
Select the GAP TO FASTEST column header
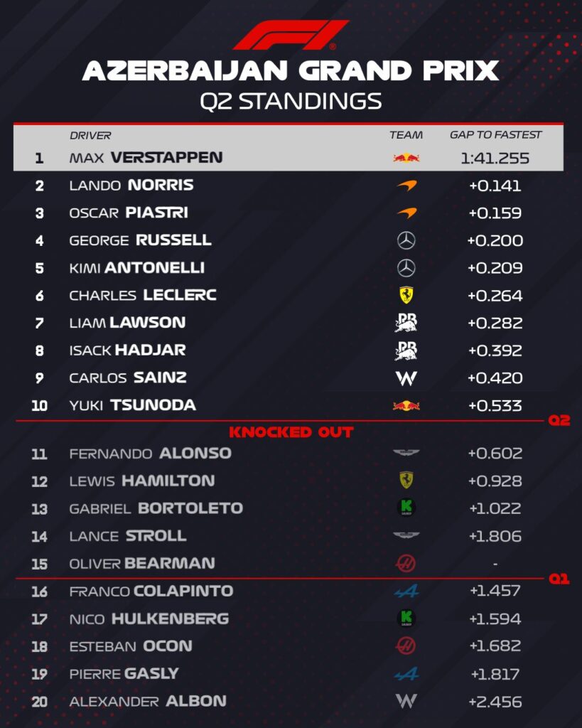[x=495, y=135]
